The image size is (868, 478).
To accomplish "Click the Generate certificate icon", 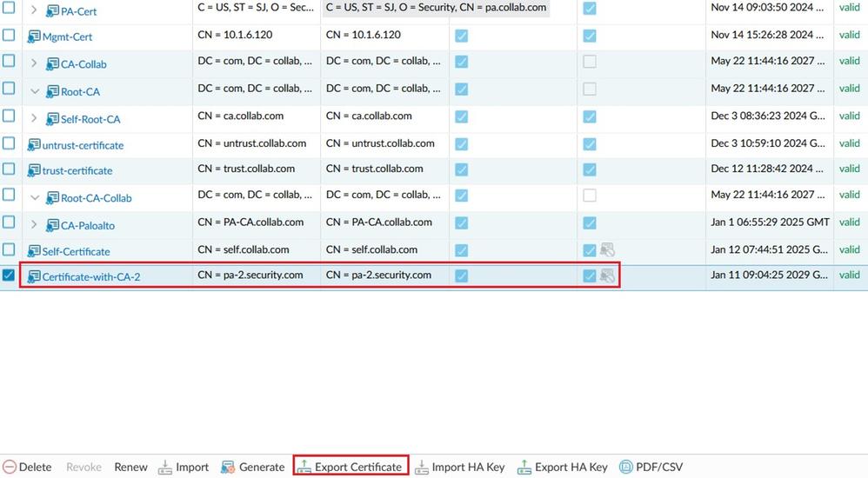I will (x=228, y=468).
